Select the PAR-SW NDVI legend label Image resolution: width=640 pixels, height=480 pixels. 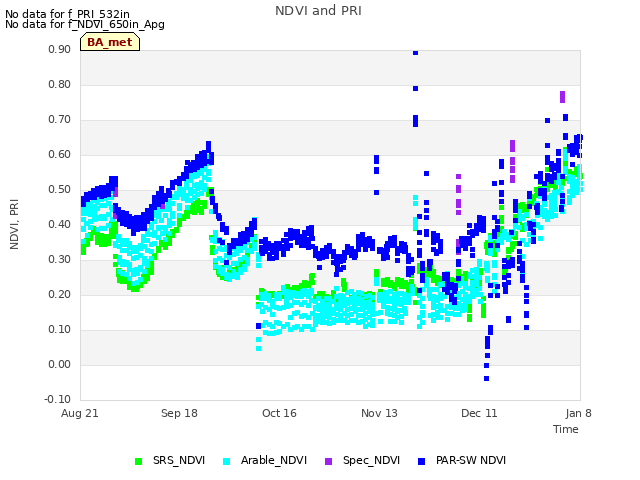[471, 460]
